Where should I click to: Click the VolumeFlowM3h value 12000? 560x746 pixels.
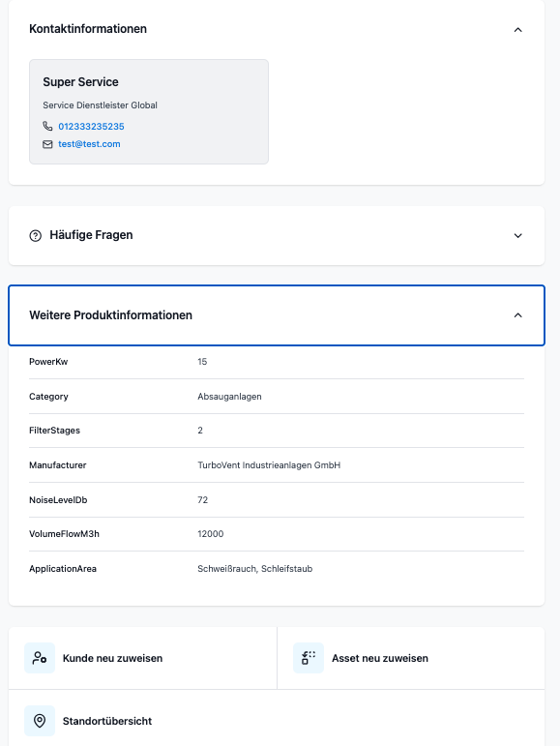click(x=211, y=534)
